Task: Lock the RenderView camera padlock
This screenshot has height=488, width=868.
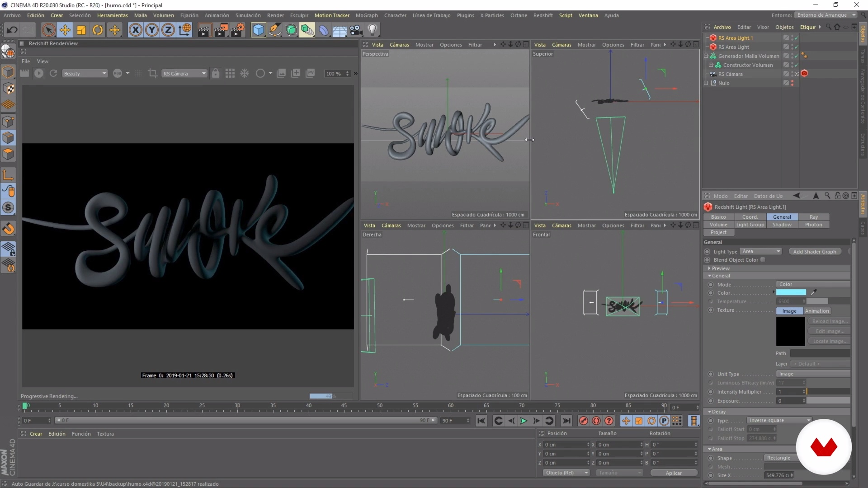Action: [x=216, y=73]
